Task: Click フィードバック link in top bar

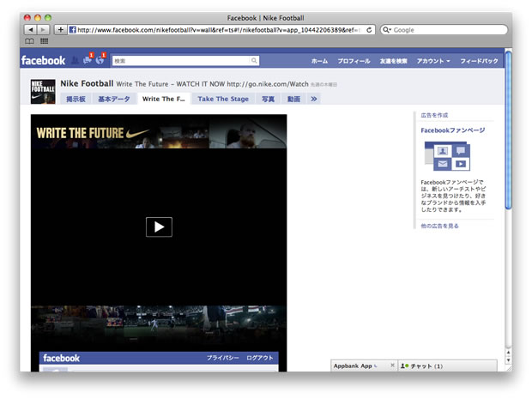Action: click(x=479, y=61)
